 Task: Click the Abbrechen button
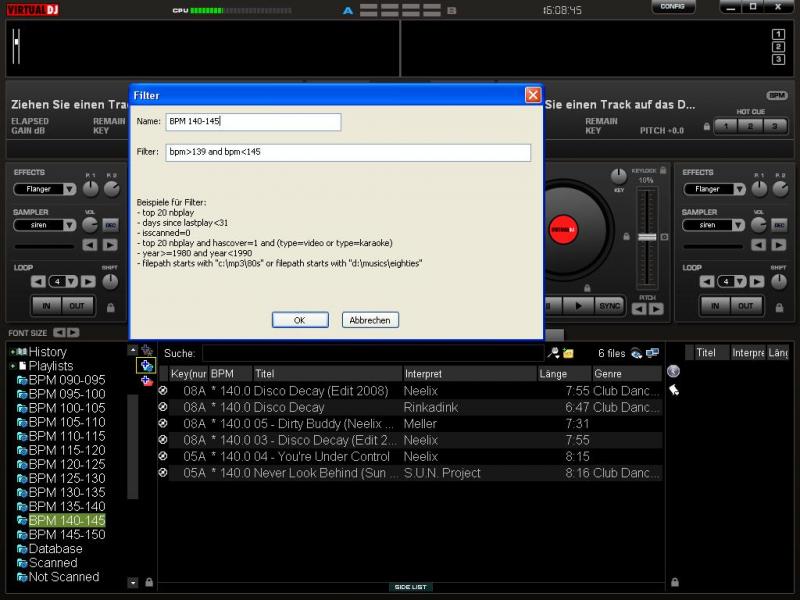[x=370, y=320]
